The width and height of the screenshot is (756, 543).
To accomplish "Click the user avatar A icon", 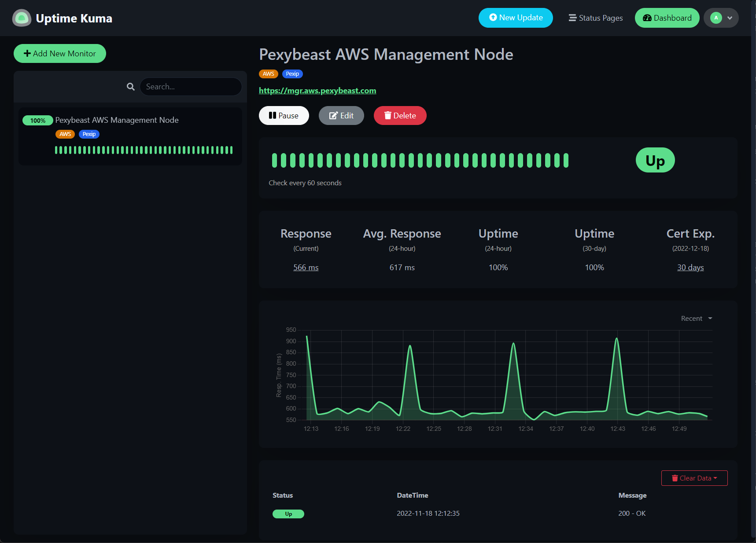I will pyautogui.click(x=716, y=18).
